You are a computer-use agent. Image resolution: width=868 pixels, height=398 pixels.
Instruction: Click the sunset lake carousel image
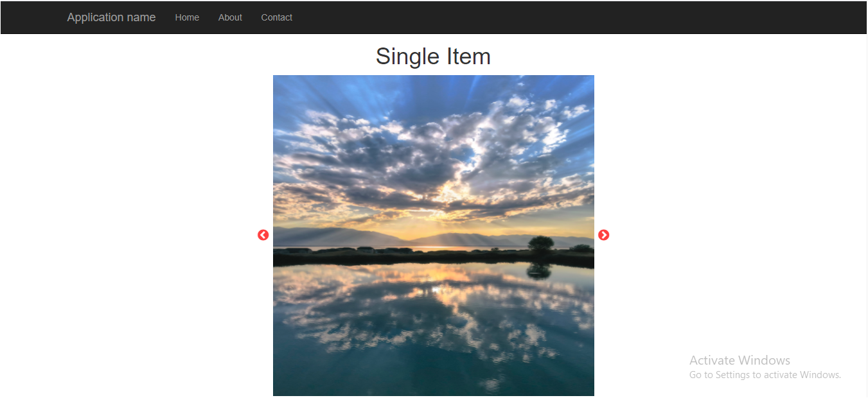click(x=434, y=236)
